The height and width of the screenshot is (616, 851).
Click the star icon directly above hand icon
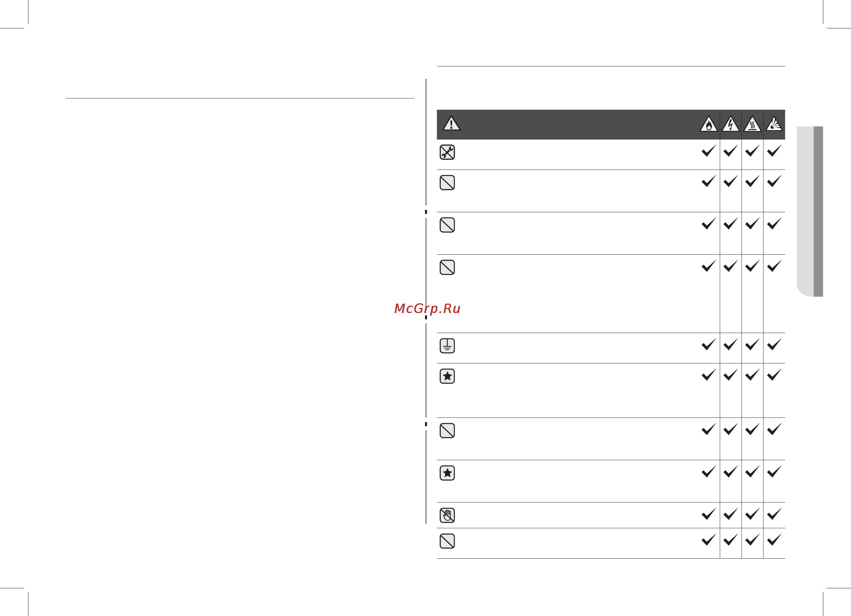tap(447, 473)
